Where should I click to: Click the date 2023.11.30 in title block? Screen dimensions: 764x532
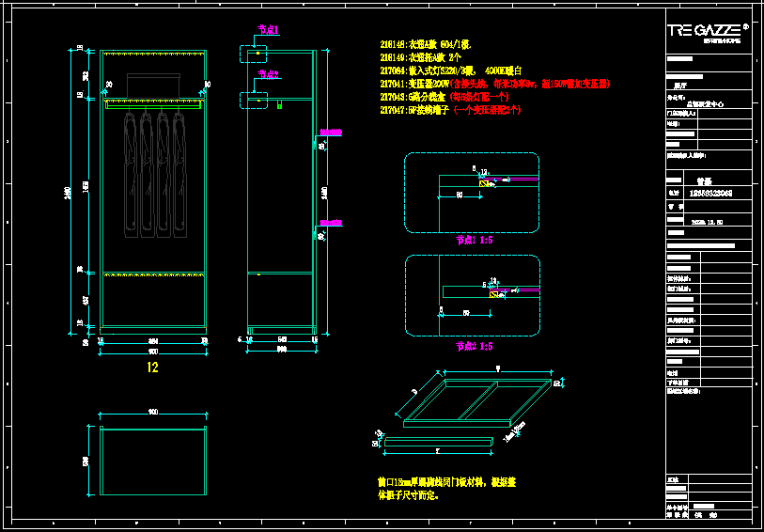pyautogui.click(x=707, y=222)
